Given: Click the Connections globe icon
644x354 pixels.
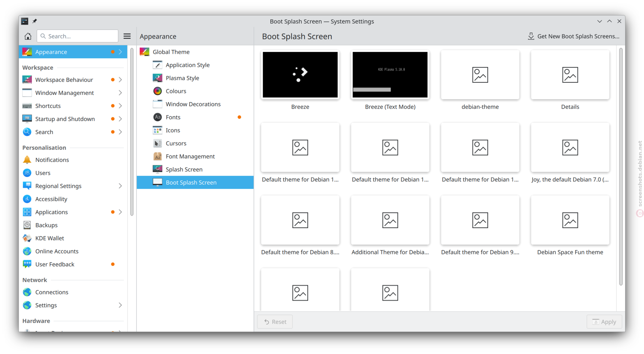Looking at the screenshot, I should point(27,292).
